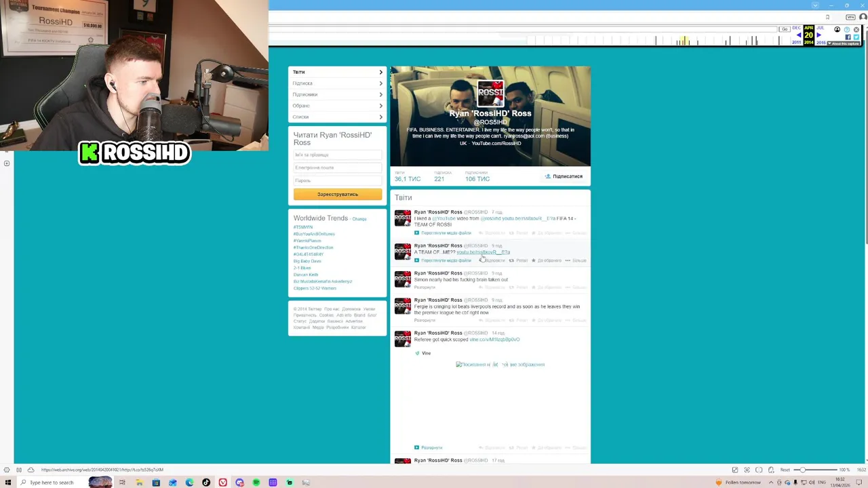868x488 pixels.
Task: Open the #BuyYouAndIOniTunes trend
Action: (314, 234)
